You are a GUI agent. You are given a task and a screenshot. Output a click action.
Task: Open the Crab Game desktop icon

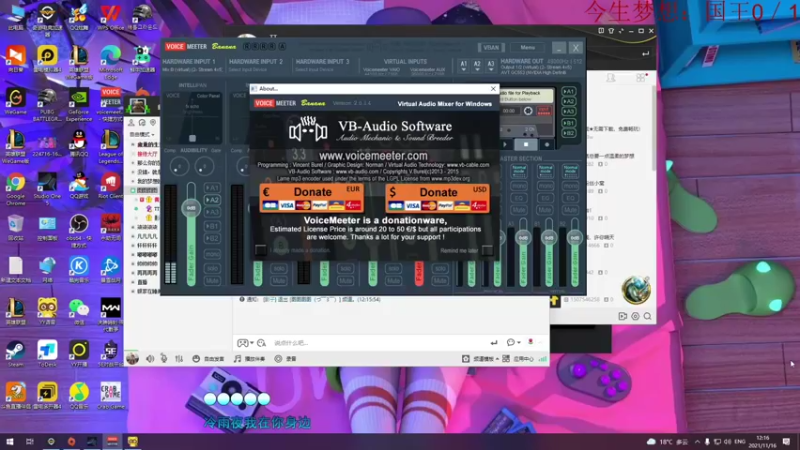(x=111, y=396)
